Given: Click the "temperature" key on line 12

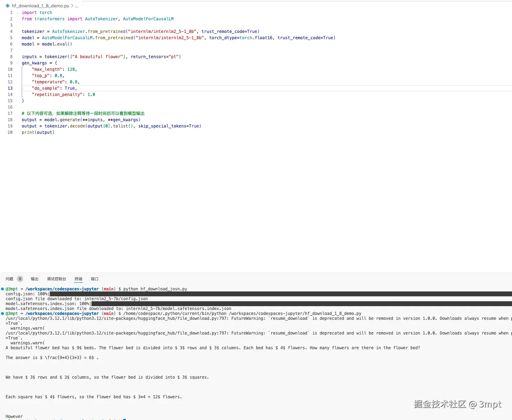Looking at the screenshot, I should tap(48, 82).
